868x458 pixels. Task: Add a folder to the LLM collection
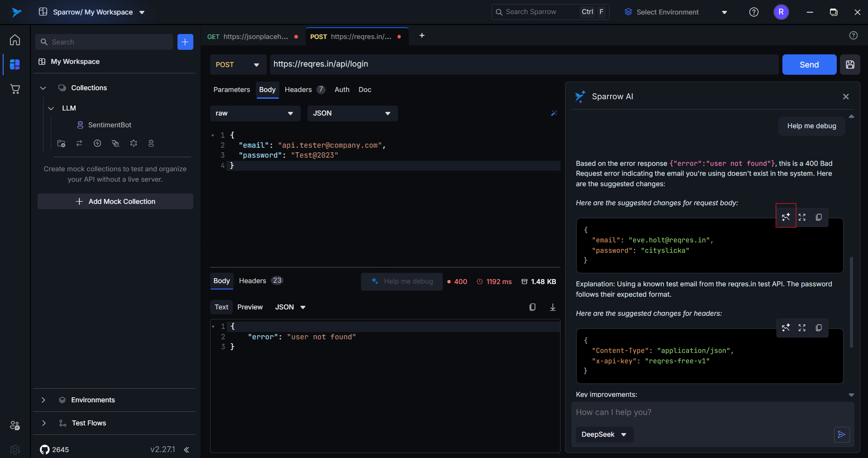pos(61,143)
